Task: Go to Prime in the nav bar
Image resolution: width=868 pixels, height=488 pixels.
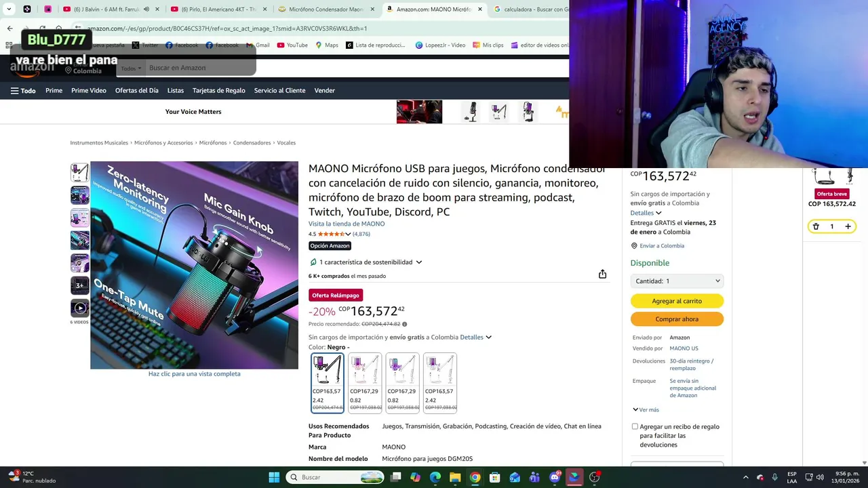Action: click(54, 90)
